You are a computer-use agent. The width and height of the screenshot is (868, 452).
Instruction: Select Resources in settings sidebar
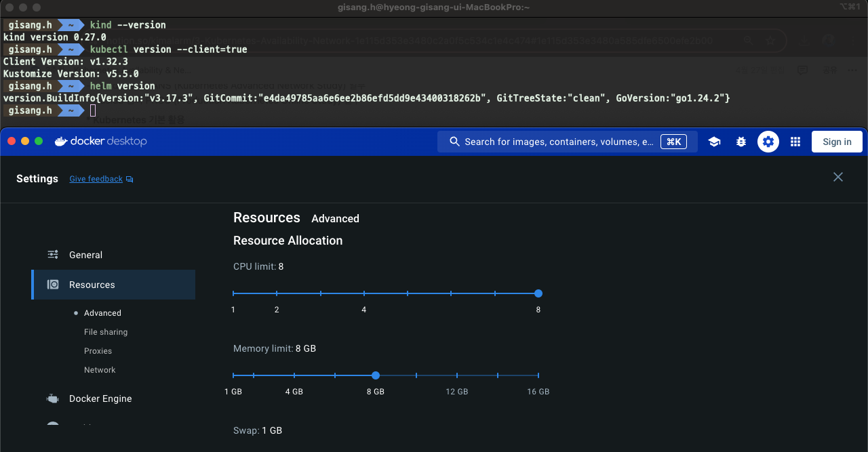coord(113,285)
